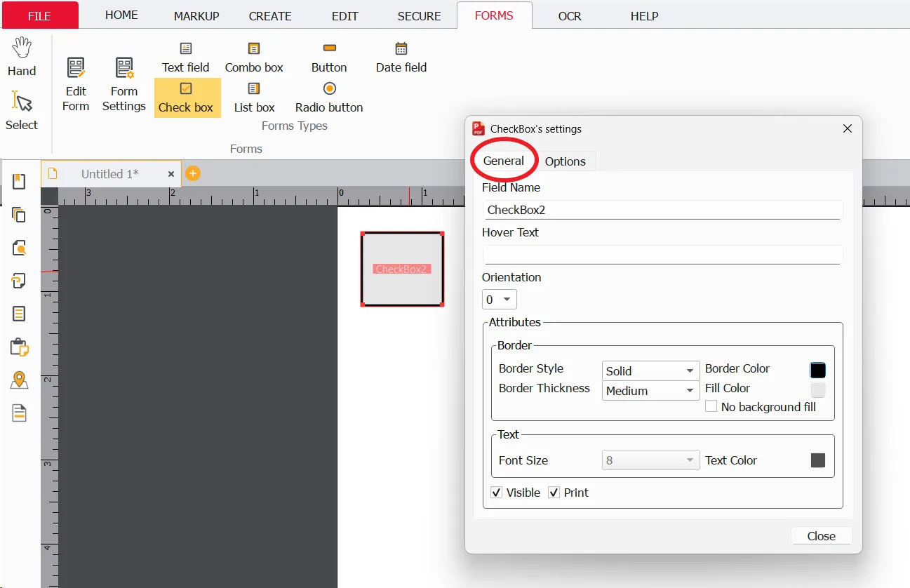
Task: Open the search sidebar panel icon
Action: [x=20, y=248]
